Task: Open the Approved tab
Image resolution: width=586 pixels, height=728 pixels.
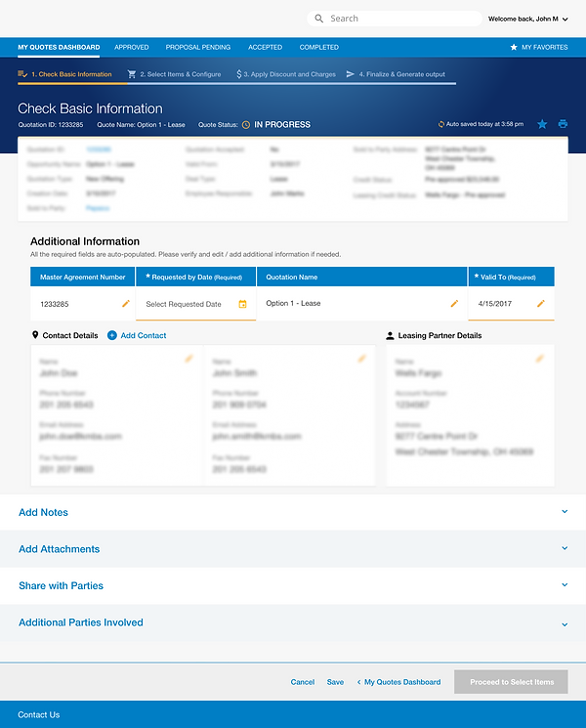Action: pos(132,47)
